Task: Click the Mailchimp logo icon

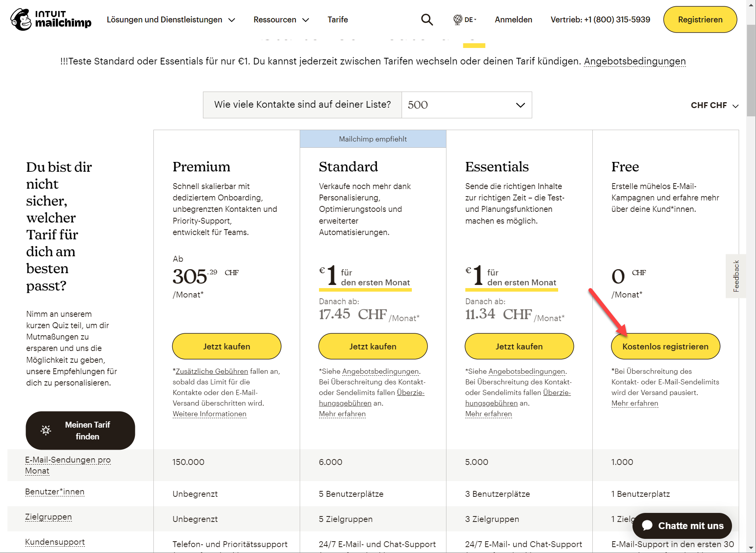Action: [21, 20]
